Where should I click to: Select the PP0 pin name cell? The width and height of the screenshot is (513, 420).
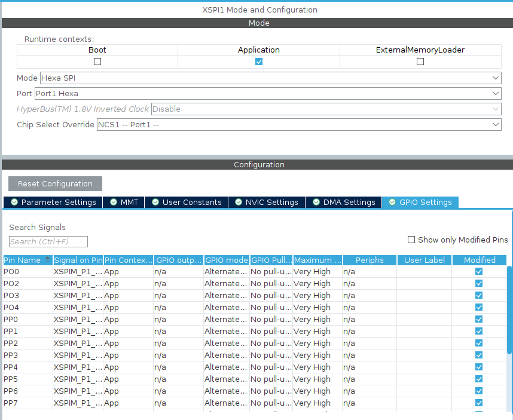28,319
